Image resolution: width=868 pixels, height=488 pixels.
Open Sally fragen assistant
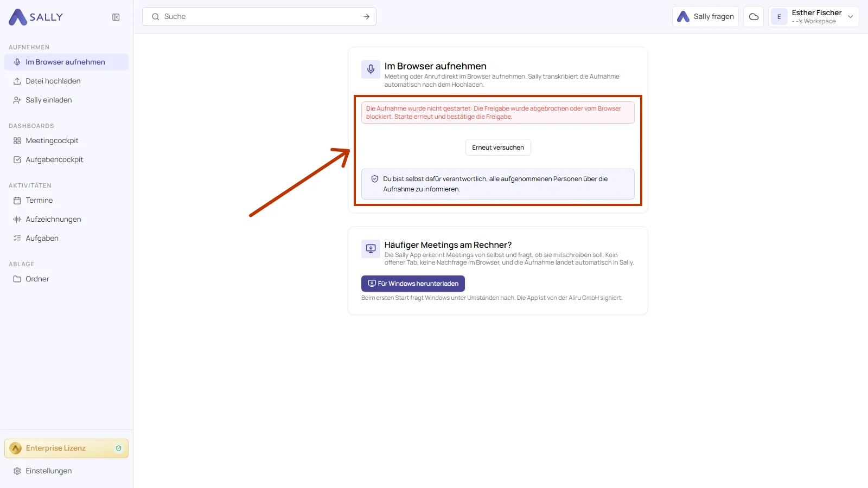pos(705,17)
